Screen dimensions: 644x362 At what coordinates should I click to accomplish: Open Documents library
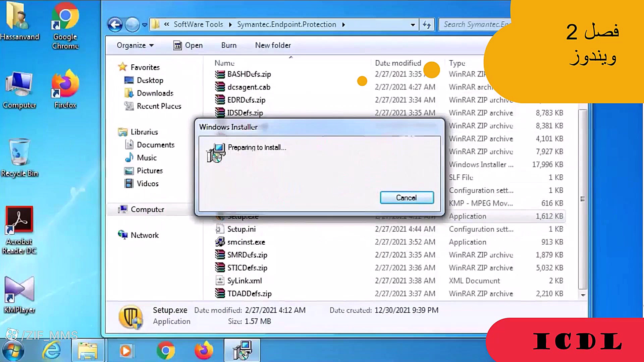156,145
